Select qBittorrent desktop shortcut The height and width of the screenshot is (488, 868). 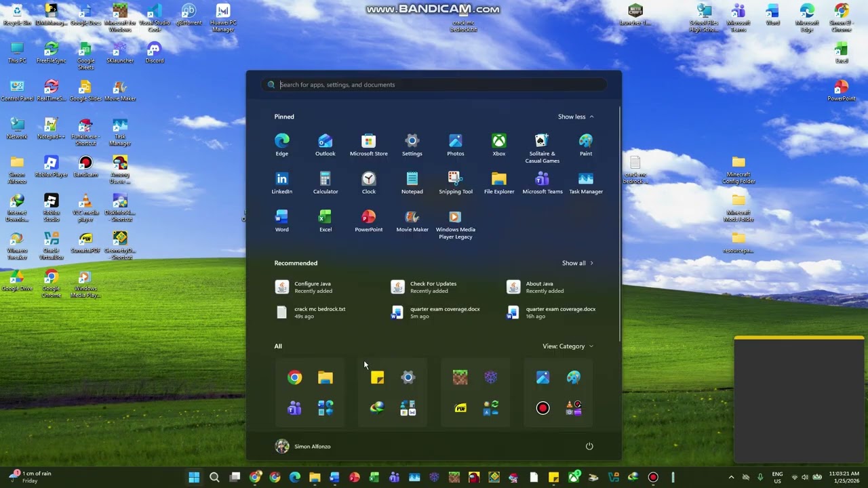point(189,15)
